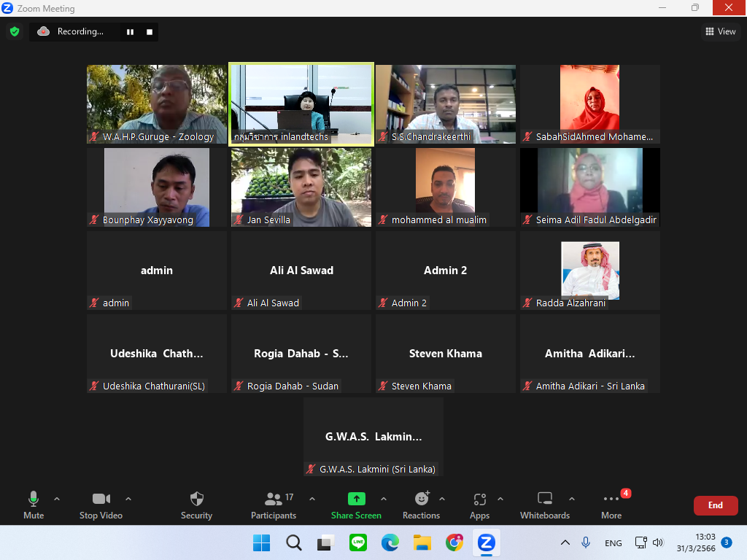Expand the Apps options arrow
The height and width of the screenshot is (560, 747).
[x=500, y=499]
